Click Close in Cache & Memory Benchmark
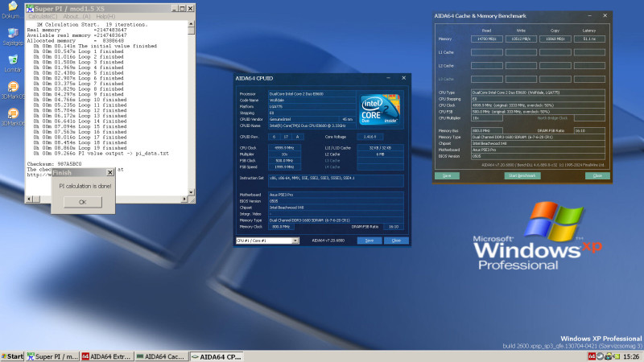This screenshot has width=644, height=362. point(597,175)
